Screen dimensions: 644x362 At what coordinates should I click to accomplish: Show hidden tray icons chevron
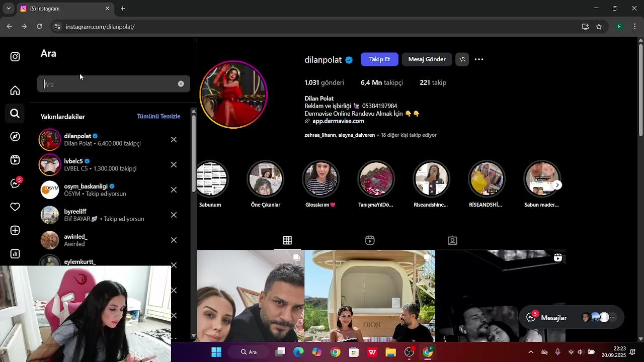pos(531,352)
